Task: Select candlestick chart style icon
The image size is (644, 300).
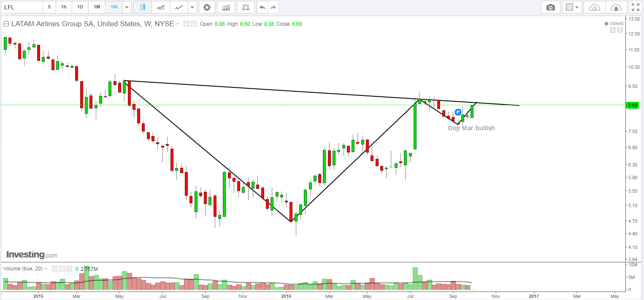Action: click(x=142, y=7)
